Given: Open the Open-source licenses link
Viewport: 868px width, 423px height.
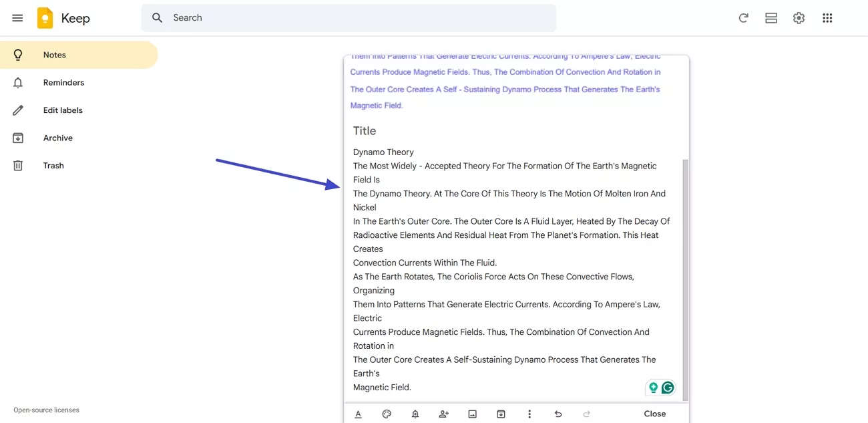Looking at the screenshot, I should pyautogui.click(x=45, y=410).
